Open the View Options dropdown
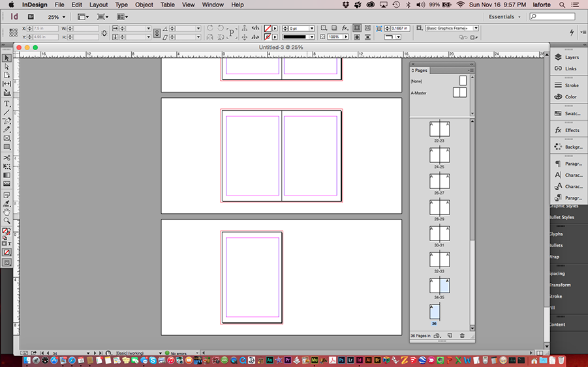This screenshot has height=367, width=588. click(83, 17)
